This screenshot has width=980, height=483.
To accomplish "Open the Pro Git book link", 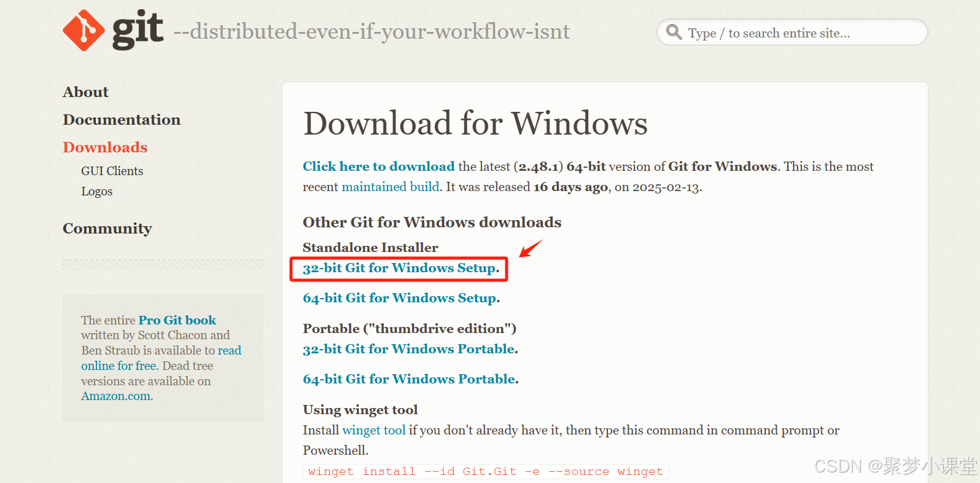I will tap(177, 320).
